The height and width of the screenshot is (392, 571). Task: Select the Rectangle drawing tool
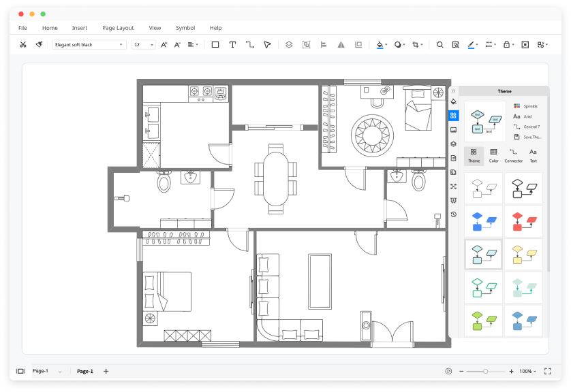tap(214, 44)
